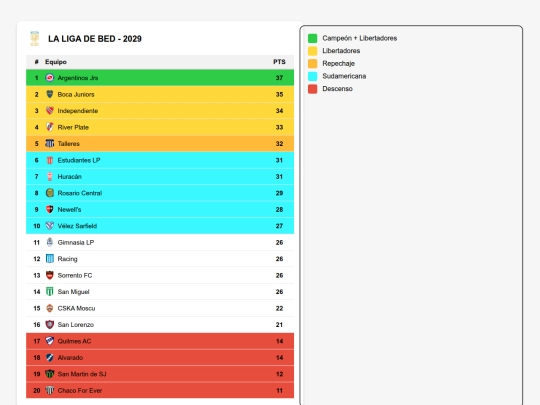The width and height of the screenshot is (540, 405).
Task: Click the San Miguel club crest
Action: 50,292
